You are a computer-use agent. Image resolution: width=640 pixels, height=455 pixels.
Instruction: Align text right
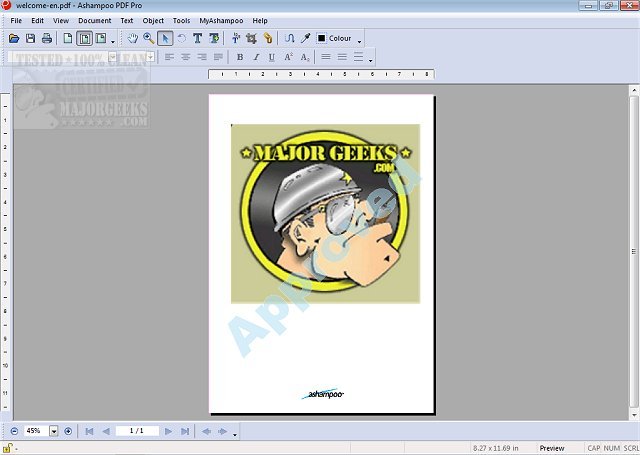(x=202, y=57)
